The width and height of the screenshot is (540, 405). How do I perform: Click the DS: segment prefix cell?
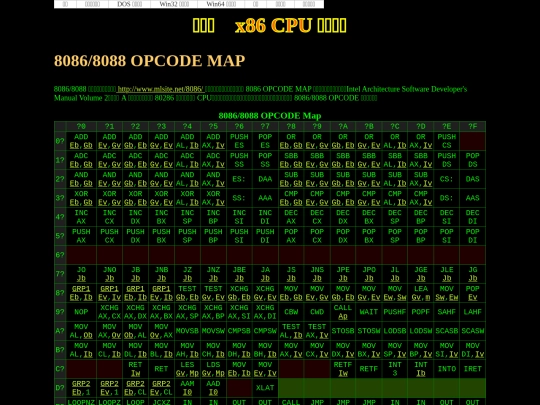click(446, 198)
